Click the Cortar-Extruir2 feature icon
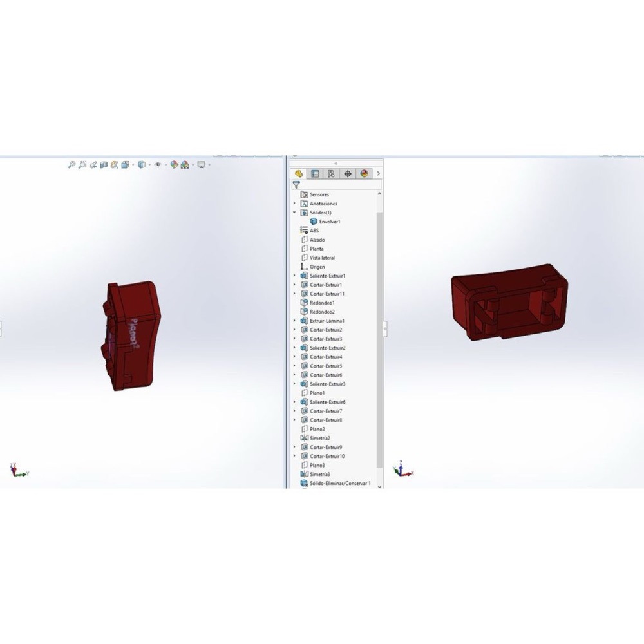The width and height of the screenshot is (644, 644). [x=305, y=330]
